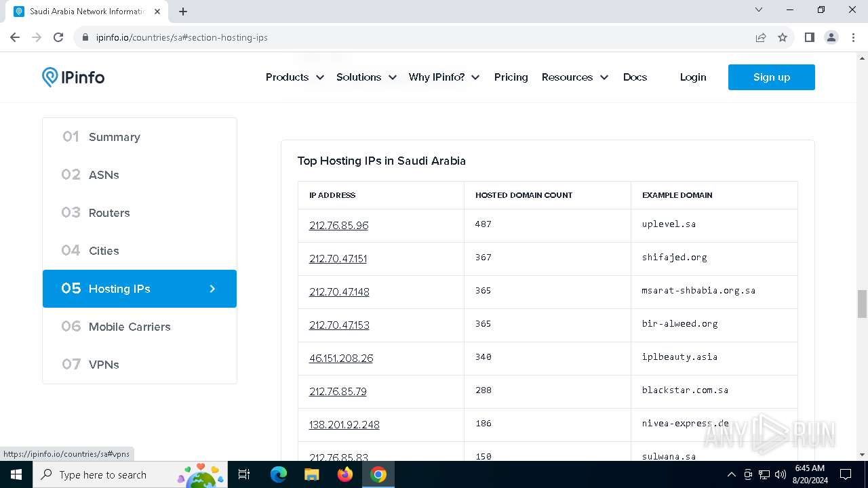Click the site lock icon

pyautogui.click(x=85, y=37)
